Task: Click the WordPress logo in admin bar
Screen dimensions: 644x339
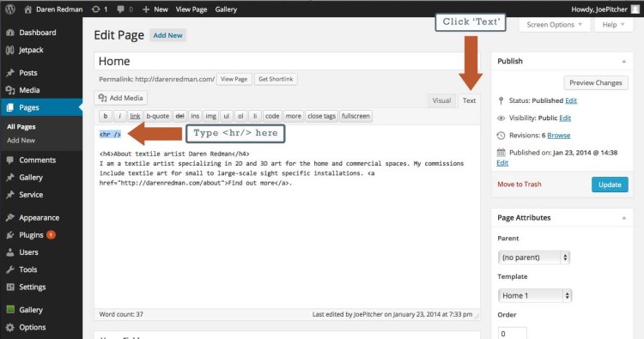Action: coord(10,9)
